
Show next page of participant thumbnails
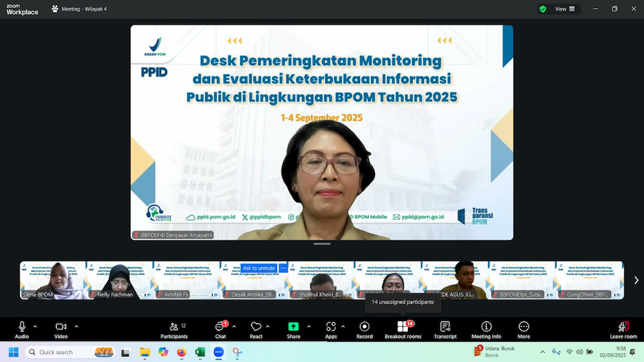click(x=636, y=280)
